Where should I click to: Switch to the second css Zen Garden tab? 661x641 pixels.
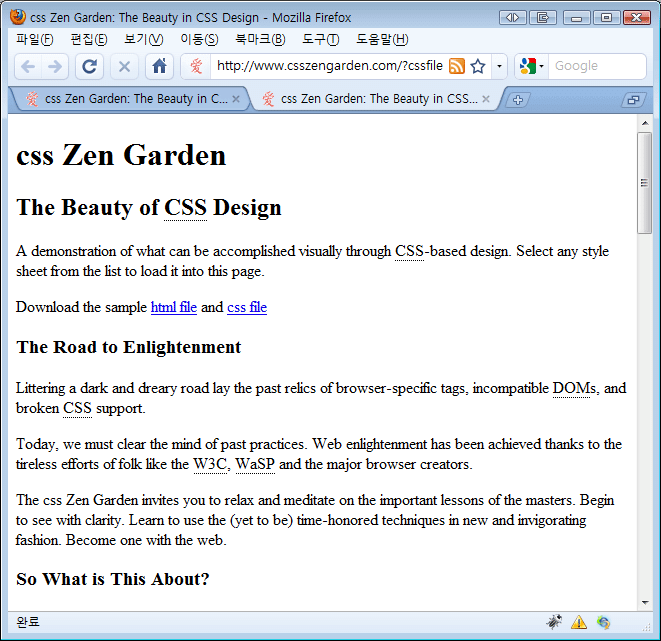[x=374, y=99]
